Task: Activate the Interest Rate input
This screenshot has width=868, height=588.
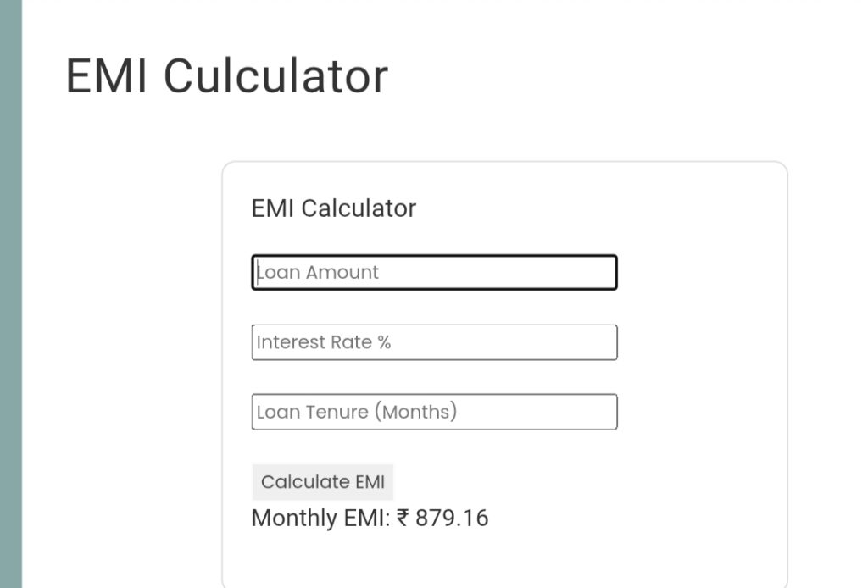Action: click(x=434, y=341)
